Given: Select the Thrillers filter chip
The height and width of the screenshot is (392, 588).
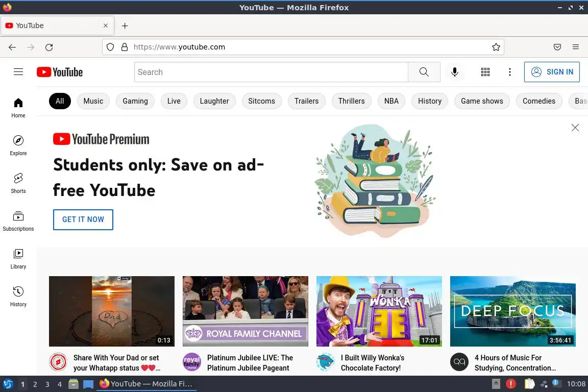Looking at the screenshot, I should pyautogui.click(x=351, y=101).
